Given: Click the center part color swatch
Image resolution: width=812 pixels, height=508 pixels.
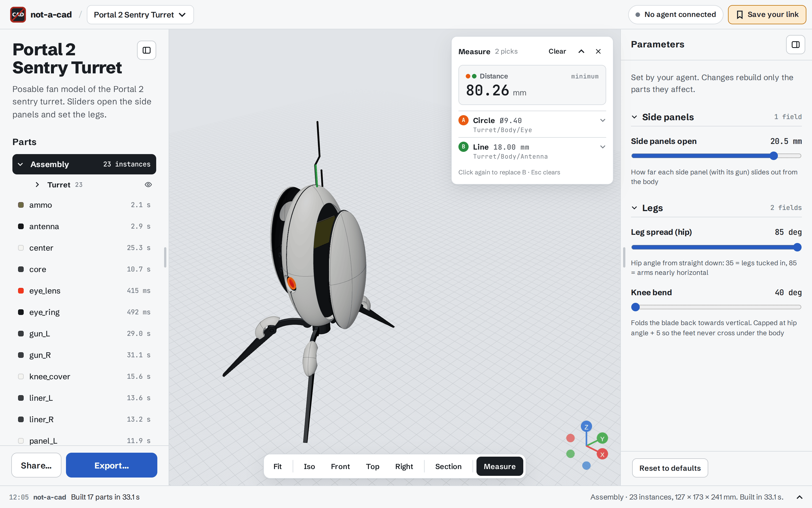Looking at the screenshot, I should coord(21,248).
